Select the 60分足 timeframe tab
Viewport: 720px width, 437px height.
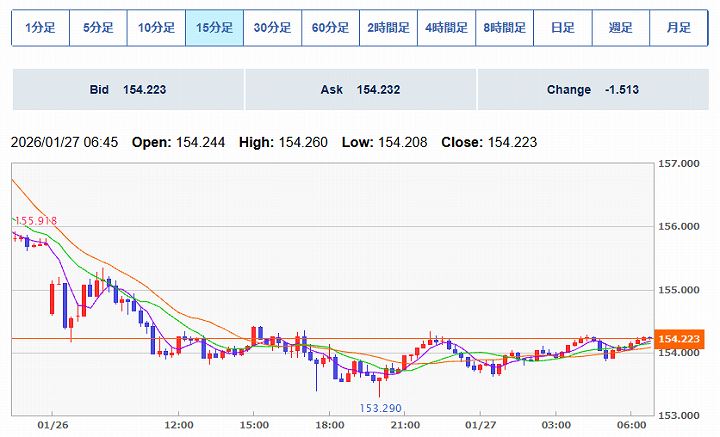[x=330, y=28]
